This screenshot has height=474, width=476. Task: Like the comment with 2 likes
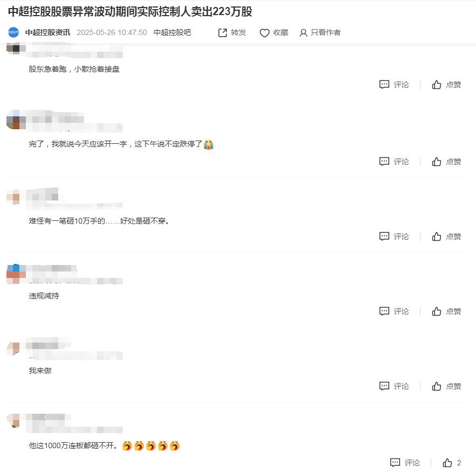pos(452,463)
